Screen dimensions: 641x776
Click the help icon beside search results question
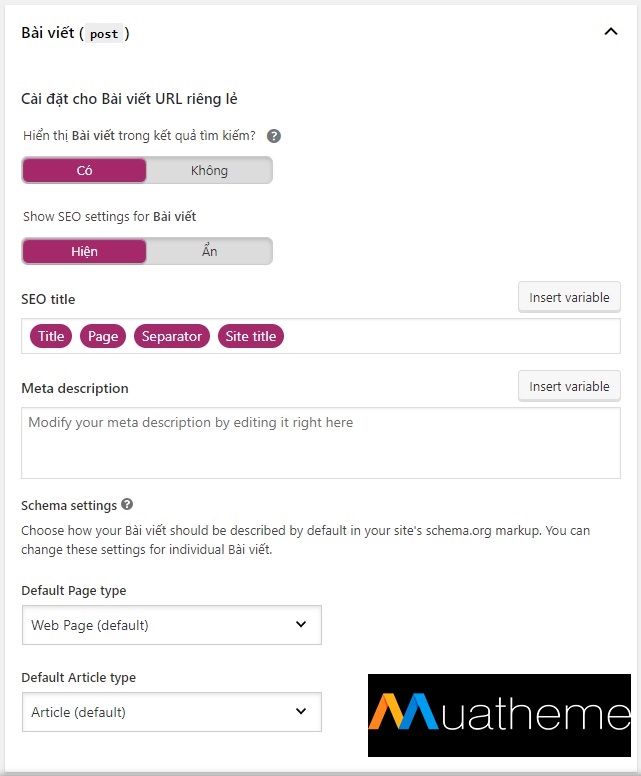(x=274, y=136)
